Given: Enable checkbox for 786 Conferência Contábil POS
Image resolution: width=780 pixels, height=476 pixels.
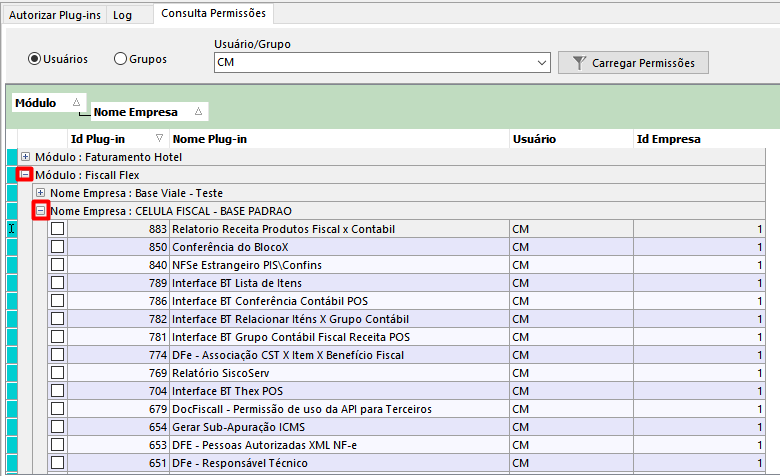Looking at the screenshot, I should pyautogui.click(x=58, y=300).
